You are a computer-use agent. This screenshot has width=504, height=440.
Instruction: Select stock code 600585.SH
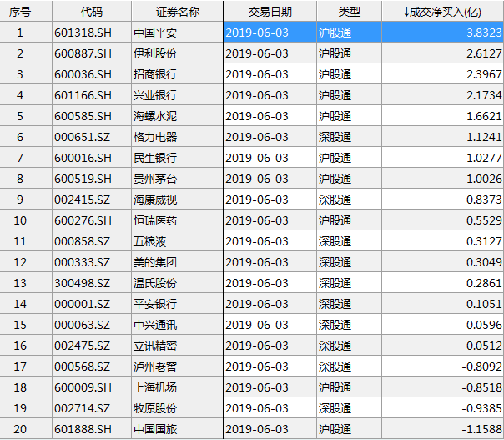coord(92,116)
